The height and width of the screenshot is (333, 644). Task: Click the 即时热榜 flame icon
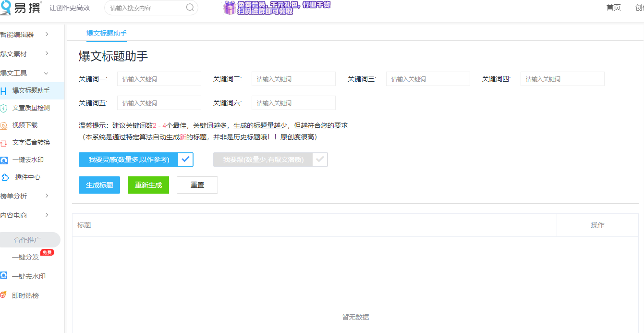5,295
